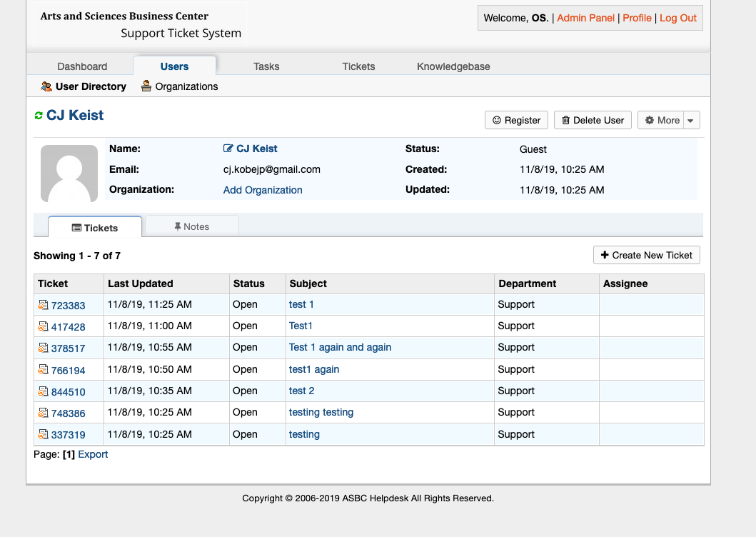The image size is (756, 537).
Task: Export the ticket list
Action: point(93,454)
